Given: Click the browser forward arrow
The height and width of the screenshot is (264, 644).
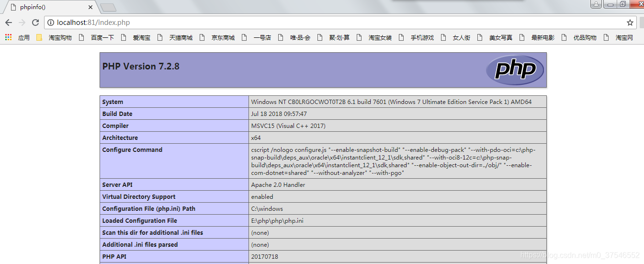Looking at the screenshot, I should (x=22, y=23).
